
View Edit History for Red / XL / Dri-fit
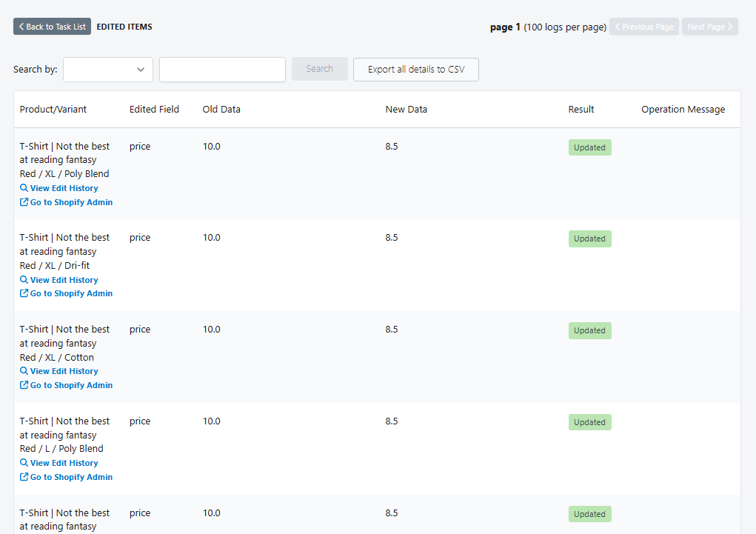(x=58, y=280)
